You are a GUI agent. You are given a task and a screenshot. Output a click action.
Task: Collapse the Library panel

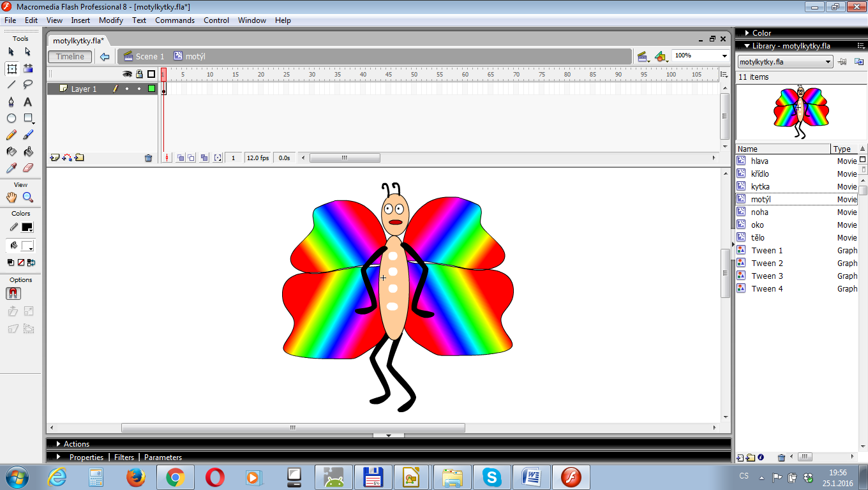[x=747, y=46]
